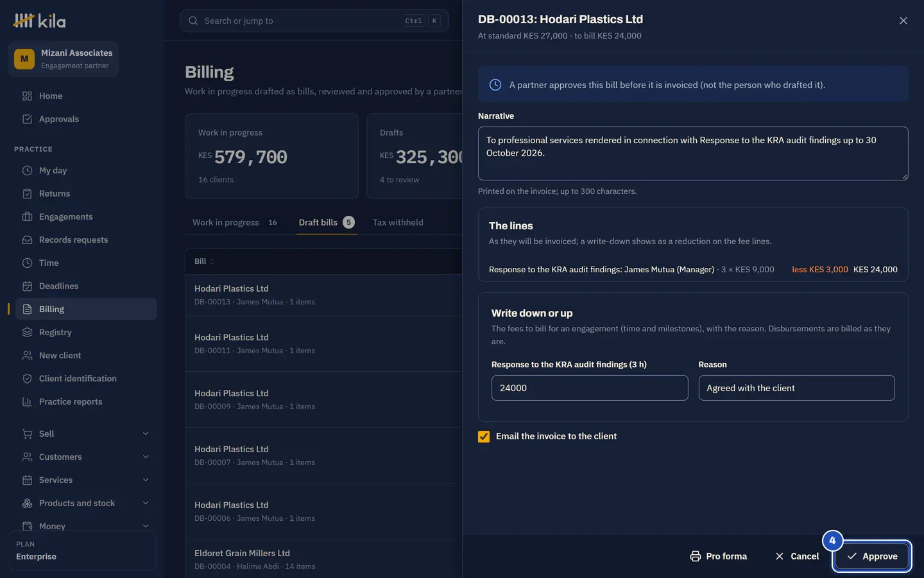Click the fee amount field showing 24000

pyautogui.click(x=590, y=388)
